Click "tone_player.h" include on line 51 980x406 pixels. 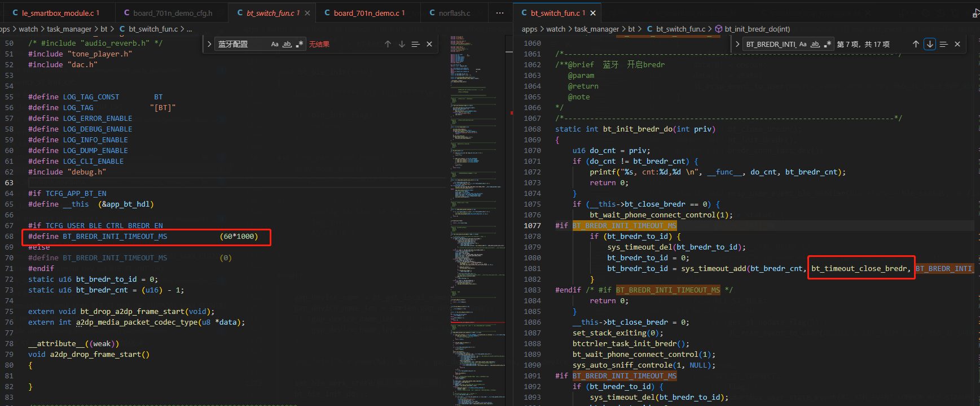(x=100, y=54)
